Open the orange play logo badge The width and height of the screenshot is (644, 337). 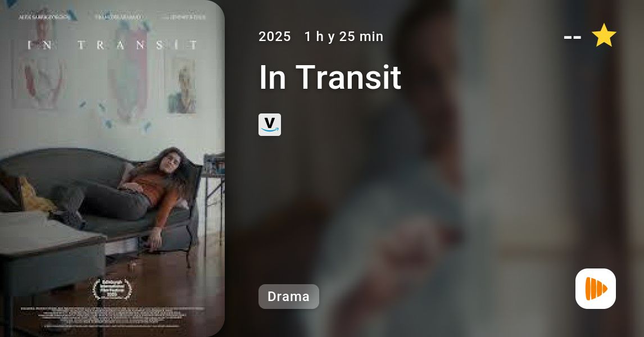point(596,289)
